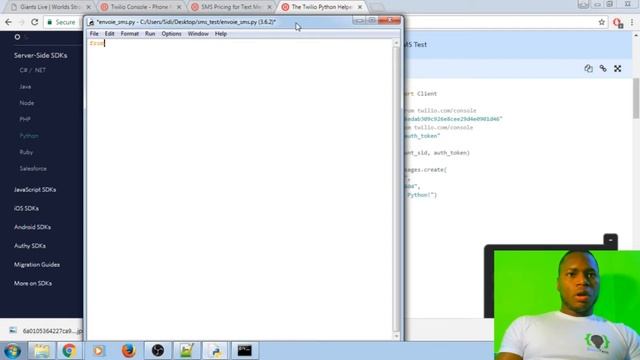The width and height of the screenshot is (640, 360).
Task: Open the Windows Start menu
Action: pos(12,351)
